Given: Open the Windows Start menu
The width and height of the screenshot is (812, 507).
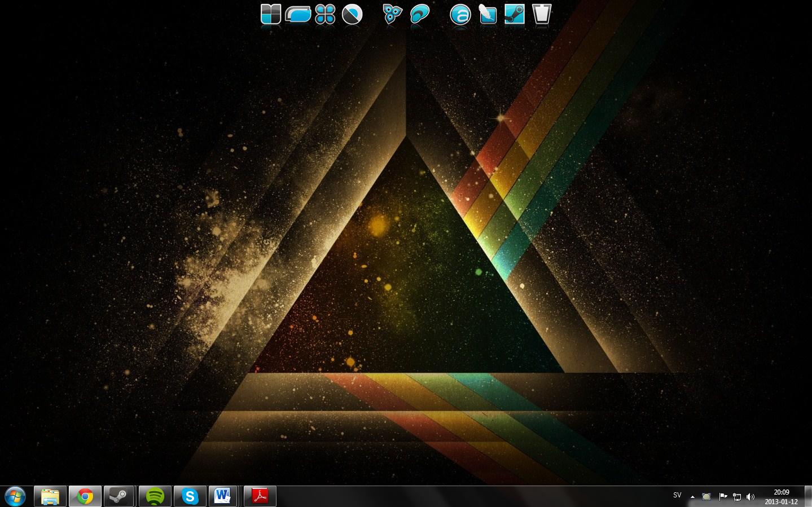Looking at the screenshot, I should click(x=15, y=496).
